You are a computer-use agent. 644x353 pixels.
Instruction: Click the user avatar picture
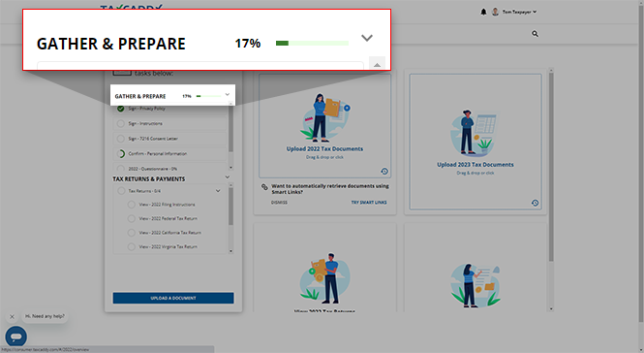pyautogui.click(x=495, y=12)
